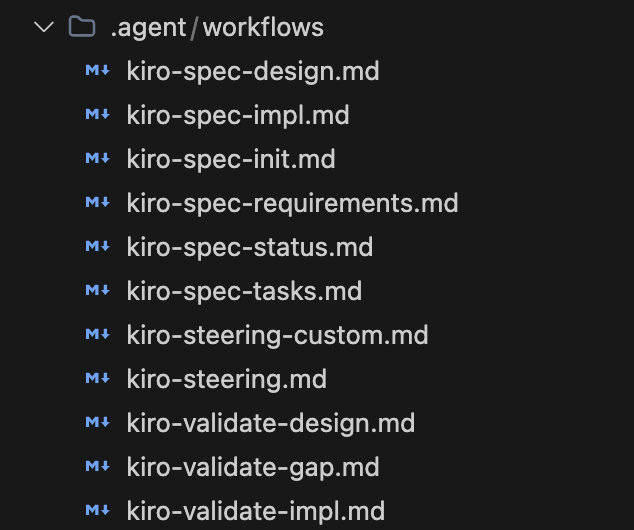Click markdown icon beside kiro-spec-init.md

point(97,159)
